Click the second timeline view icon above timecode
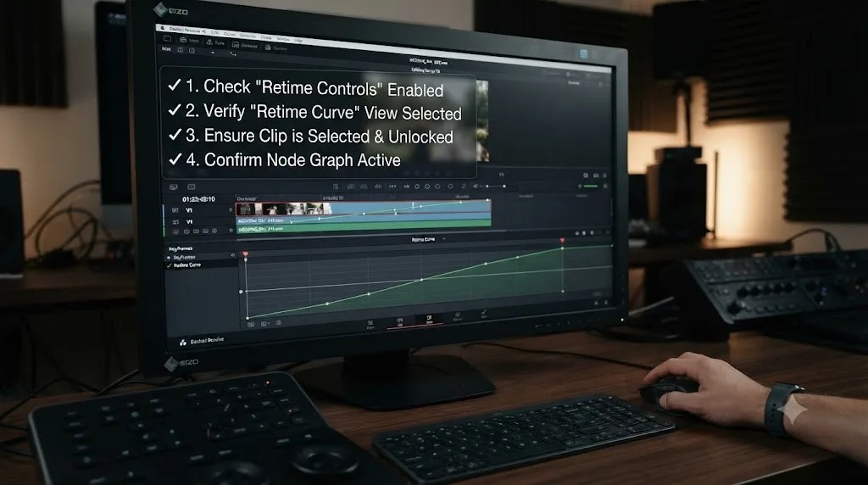This screenshot has width=868, height=485. point(192,187)
